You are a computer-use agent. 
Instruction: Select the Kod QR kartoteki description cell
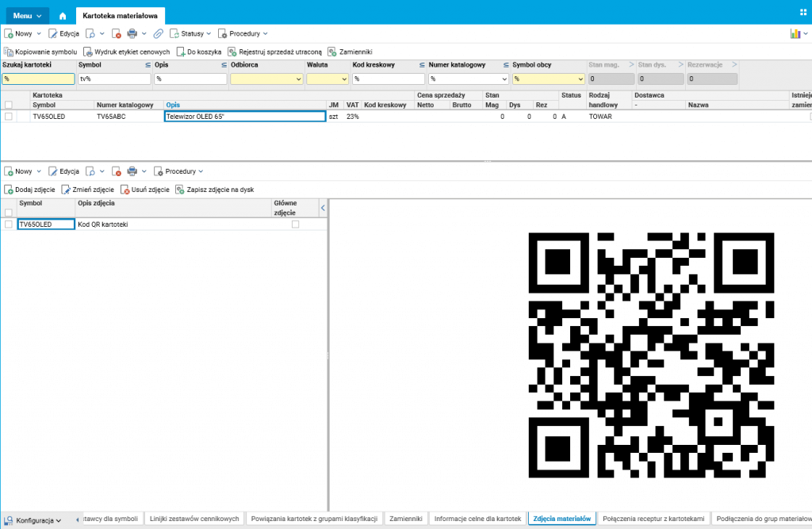coord(174,224)
